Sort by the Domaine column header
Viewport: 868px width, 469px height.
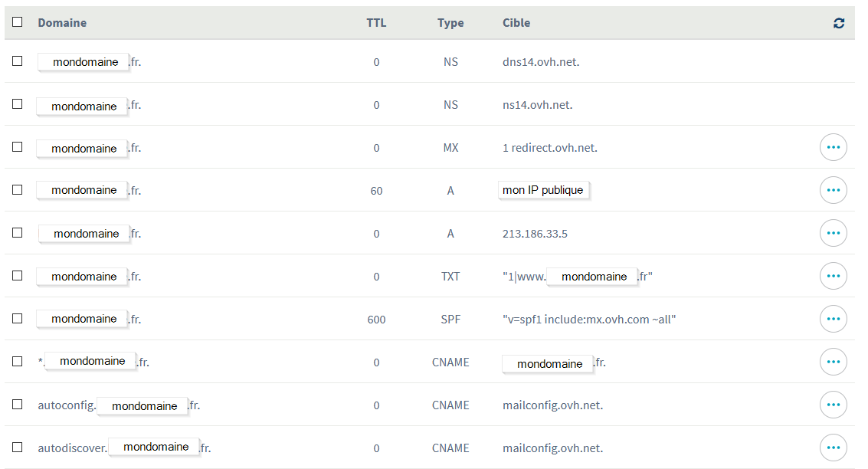click(62, 23)
